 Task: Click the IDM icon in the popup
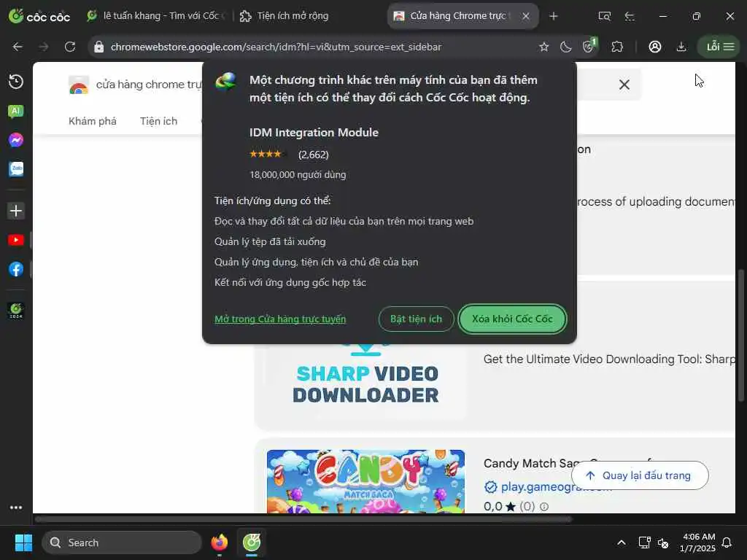225,82
